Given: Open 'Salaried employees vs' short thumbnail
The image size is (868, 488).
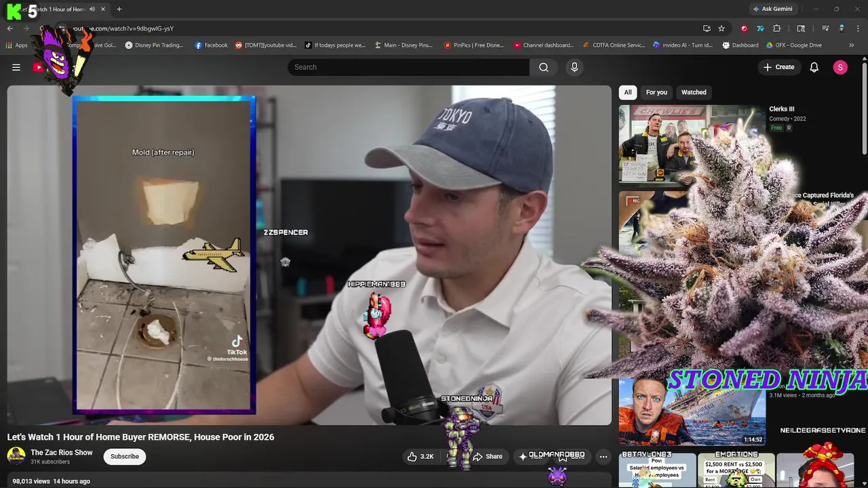Looking at the screenshot, I should click(x=657, y=470).
